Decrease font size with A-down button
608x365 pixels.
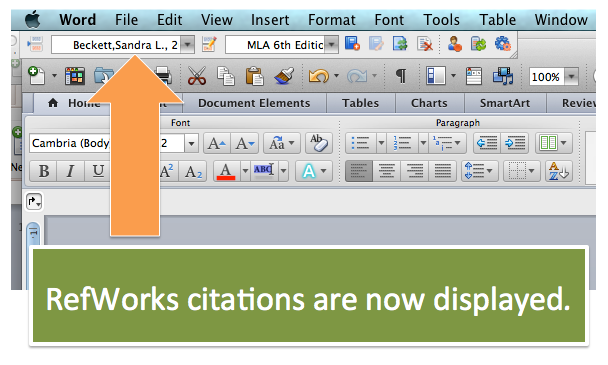(244, 144)
